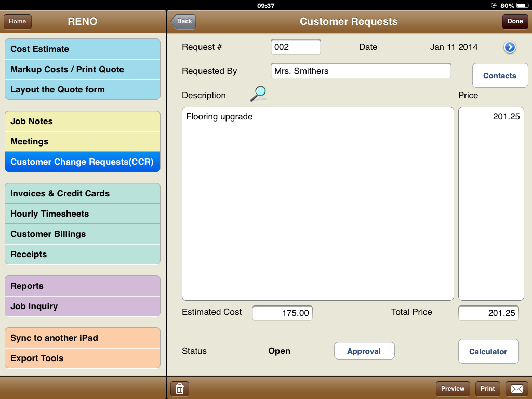532x399 pixels.
Task: Open the Contacts picker
Action: (499, 76)
